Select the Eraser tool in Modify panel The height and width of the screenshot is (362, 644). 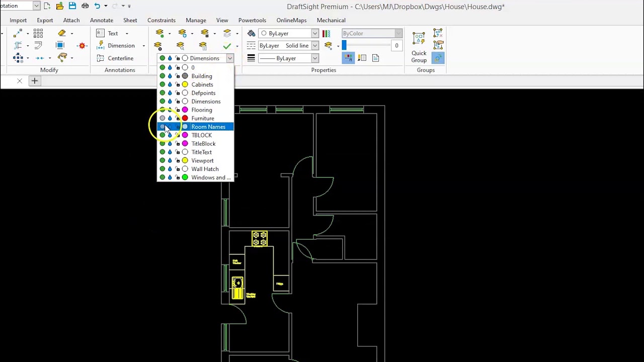(x=62, y=33)
